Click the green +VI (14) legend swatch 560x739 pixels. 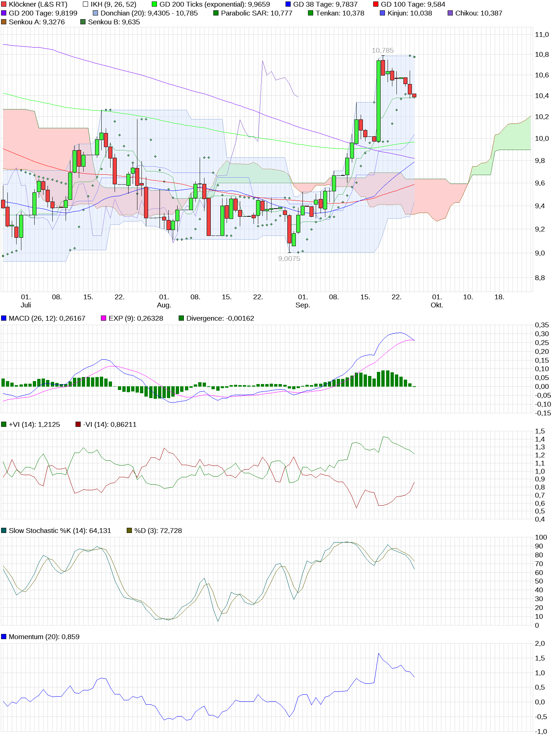4,425
